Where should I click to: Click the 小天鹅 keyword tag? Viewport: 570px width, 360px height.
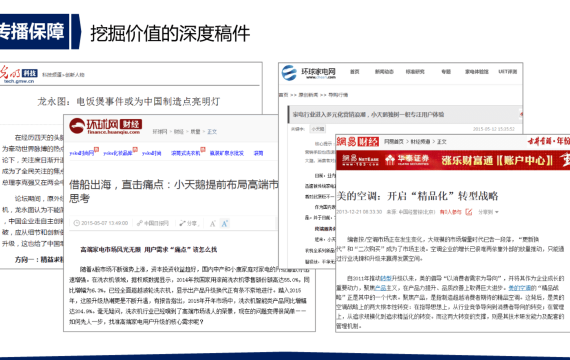318,129
